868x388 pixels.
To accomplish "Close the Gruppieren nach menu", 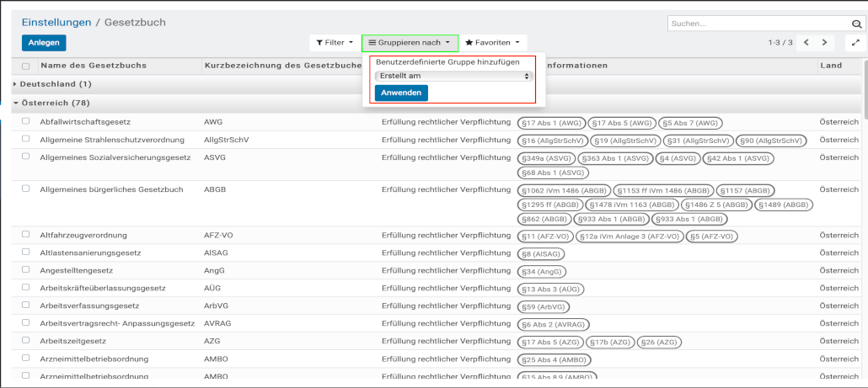I will pyautogui.click(x=410, y=42).
